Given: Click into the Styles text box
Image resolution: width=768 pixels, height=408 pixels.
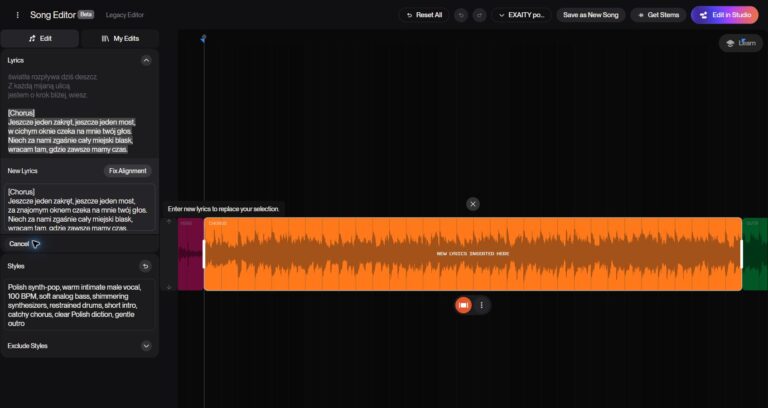Looking at the screenshot, I should pos(80,305).
